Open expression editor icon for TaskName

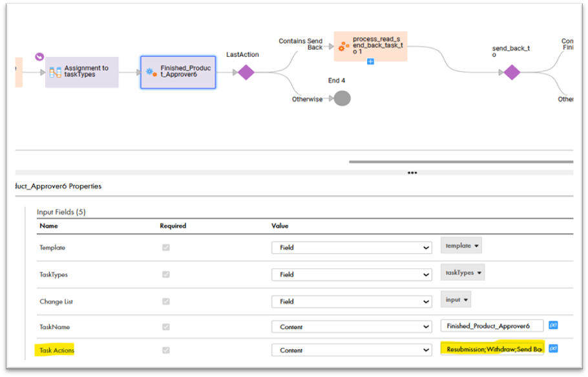pos(553,325)
